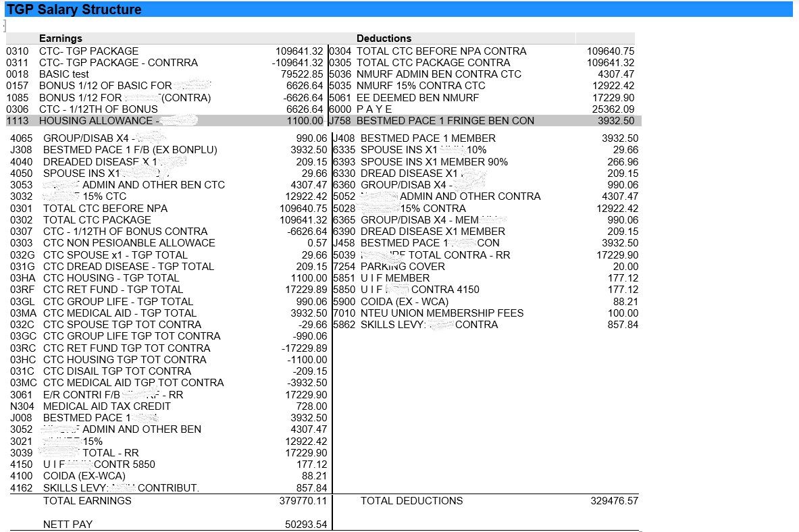Select the Earnings column header
The height and width of the screenshot is (532, 799).
coord(61,38)
